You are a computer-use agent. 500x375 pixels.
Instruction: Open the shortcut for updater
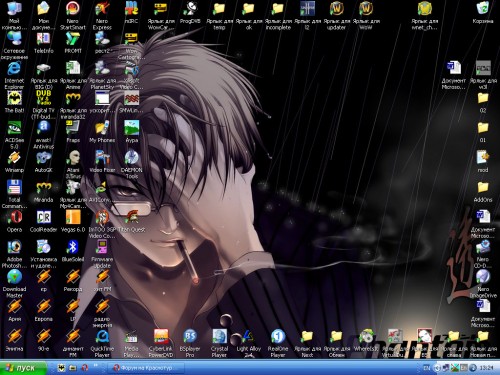pos(337,9)
